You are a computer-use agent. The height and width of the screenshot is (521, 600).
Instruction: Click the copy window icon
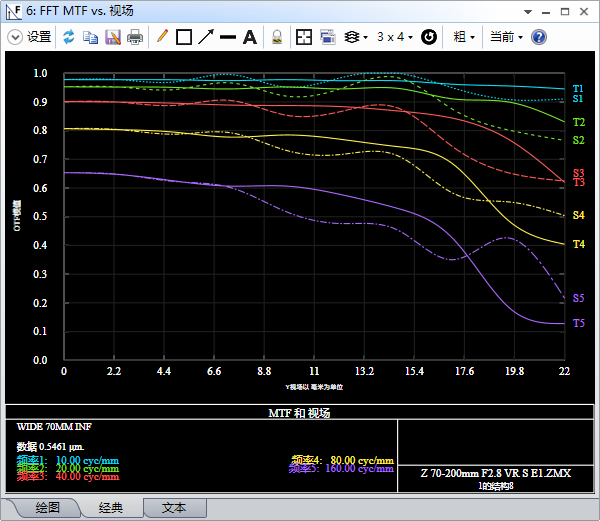[x=90, y=37]
